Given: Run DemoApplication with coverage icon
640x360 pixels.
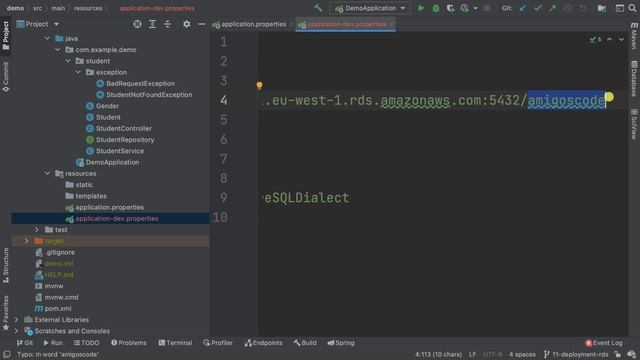Looking at the screenshot, I should pyautogui.click(x=450, y=8).
